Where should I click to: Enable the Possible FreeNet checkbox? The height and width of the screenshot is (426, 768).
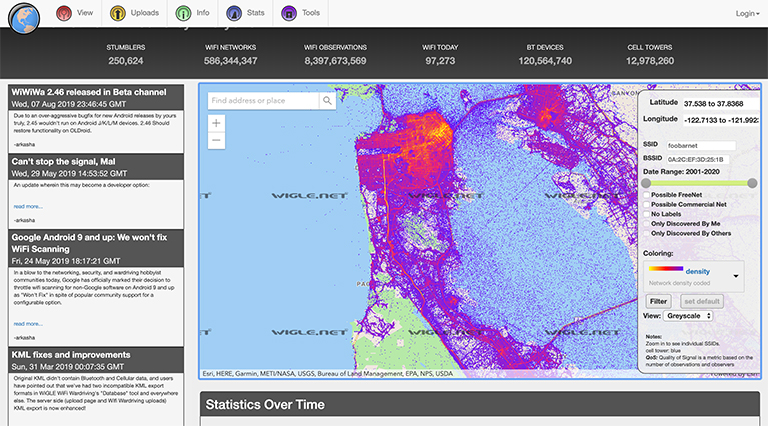tap(645, 194)
